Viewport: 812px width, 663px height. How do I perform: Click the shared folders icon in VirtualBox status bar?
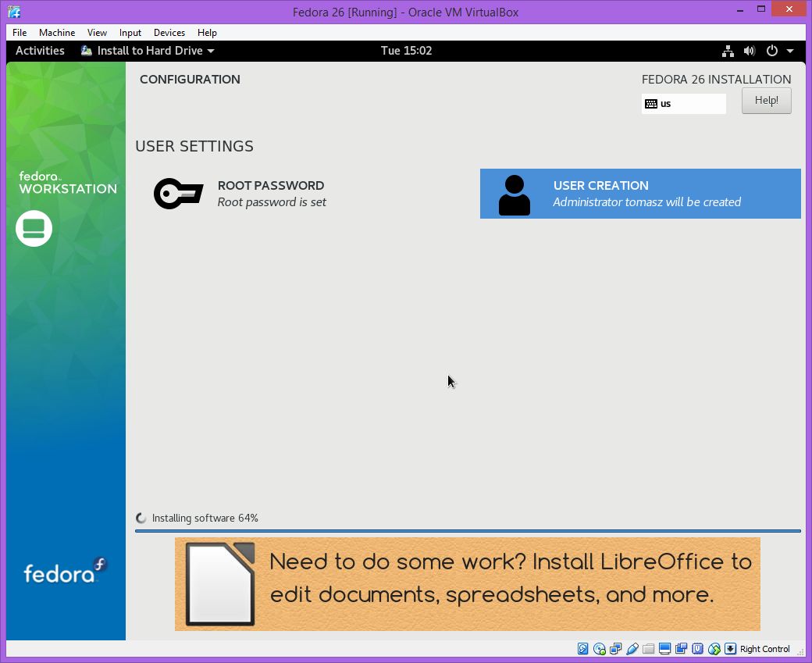coord(648,648)
